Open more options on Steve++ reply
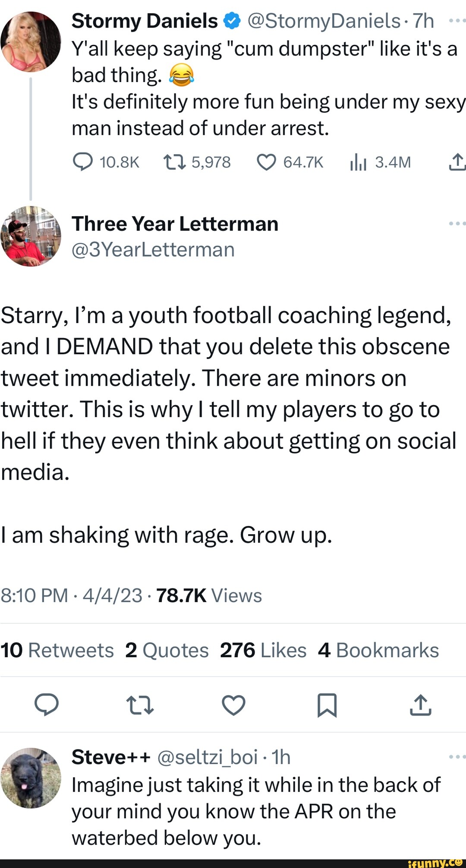This screenshot has width=466, height=868. pos(457,757)
